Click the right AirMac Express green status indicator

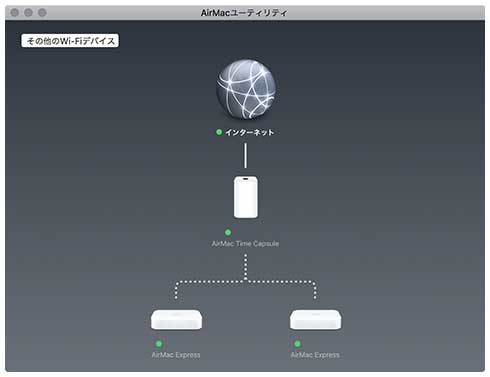click(297, 343)
